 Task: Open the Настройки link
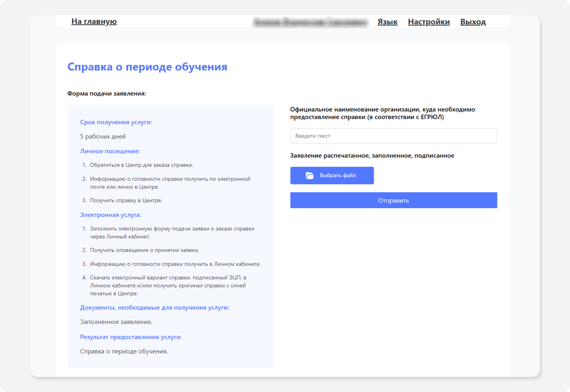click(x=429, y=22)
